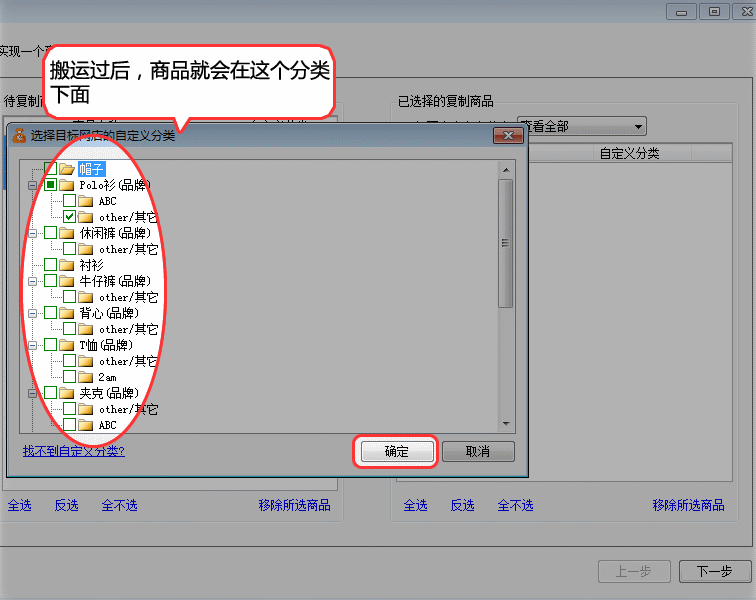The image size is (756, 600).
Task: Check the 背心(品牌) checkbox
Action: point(51,313)
